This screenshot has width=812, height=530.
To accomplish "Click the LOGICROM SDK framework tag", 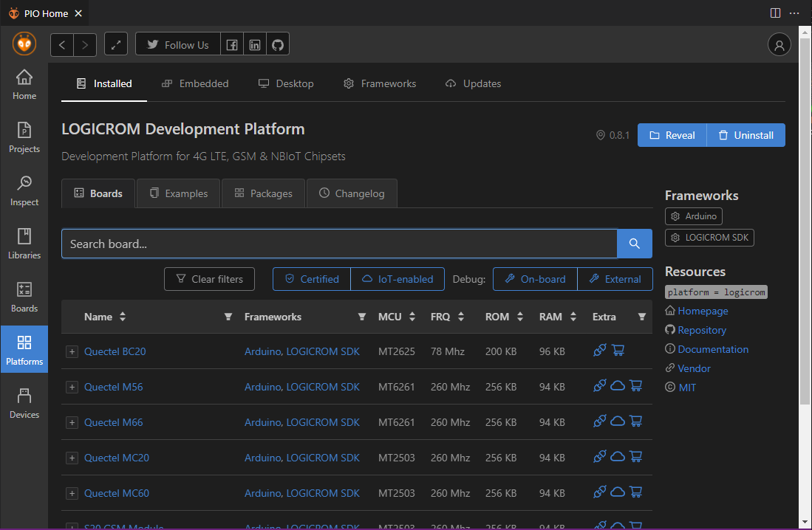I will pos(709,238).
